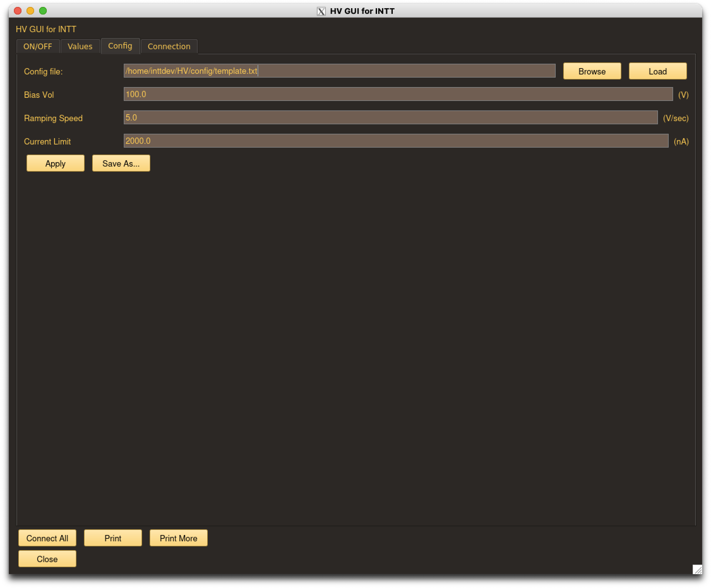
Task: Click the X11 icon in title bar
Action: click(x=321, y=11)
